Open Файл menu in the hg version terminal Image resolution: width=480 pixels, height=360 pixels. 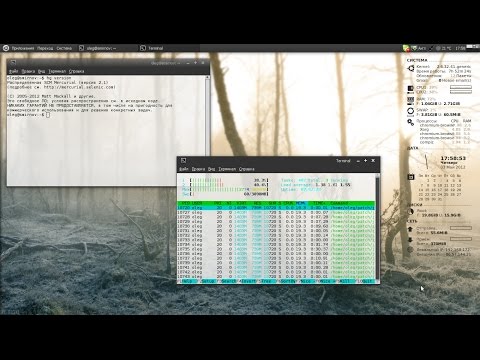(x=13, y=71)
